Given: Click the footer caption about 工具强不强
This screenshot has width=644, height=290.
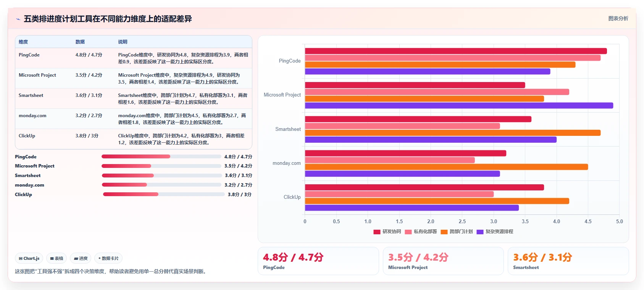Looking at the screenshot, I should click(x=110, y=272).
